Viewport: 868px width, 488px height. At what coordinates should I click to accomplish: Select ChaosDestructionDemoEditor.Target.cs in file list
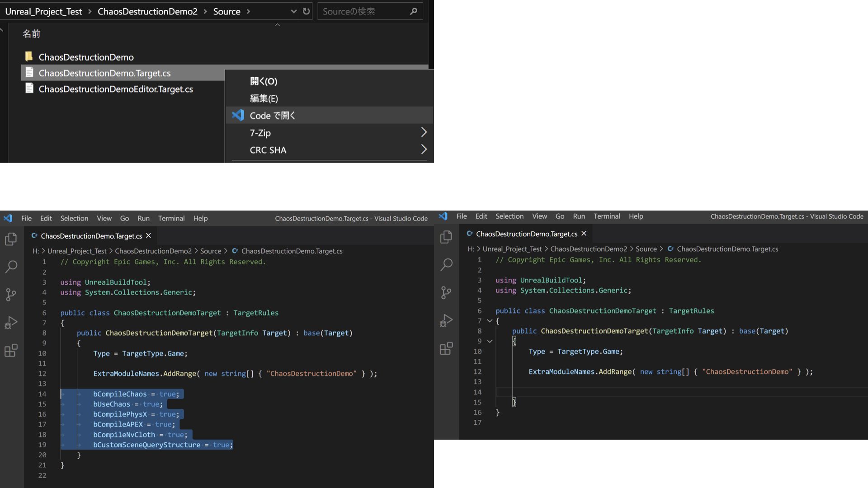(x=116, y=89)
